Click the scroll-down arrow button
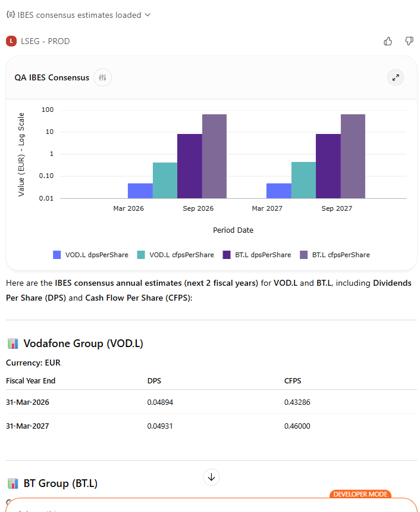 (x=212, y=477)
